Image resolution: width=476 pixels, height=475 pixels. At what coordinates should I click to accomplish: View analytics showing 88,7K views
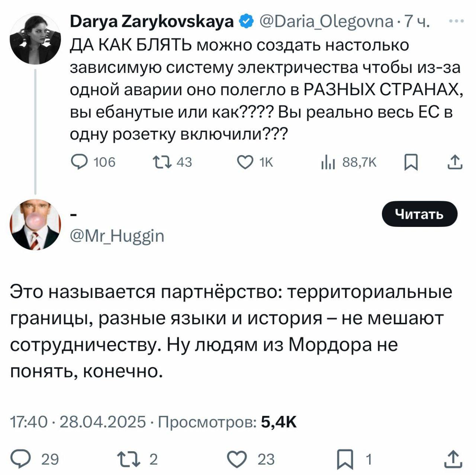pos(328,162)
